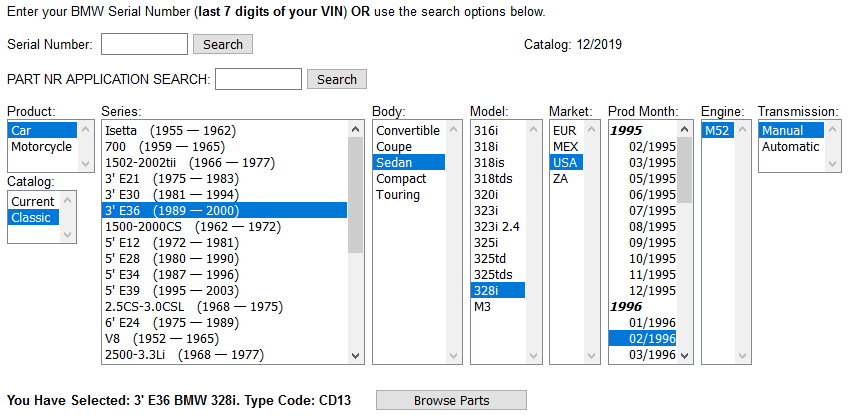
Task: Select M3 in the Model list
Action: [482, 307]
